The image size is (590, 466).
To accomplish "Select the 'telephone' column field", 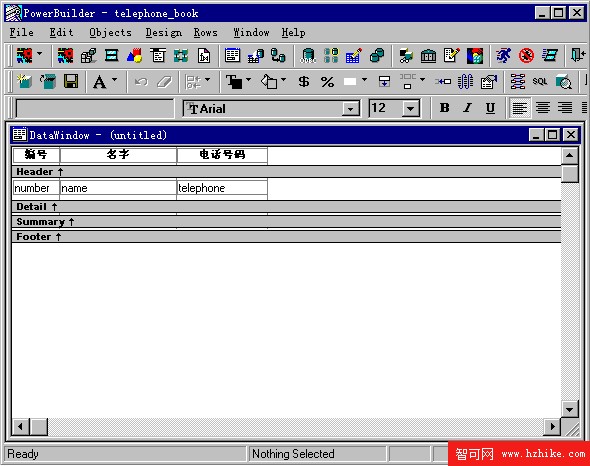I will coord(222,187).
